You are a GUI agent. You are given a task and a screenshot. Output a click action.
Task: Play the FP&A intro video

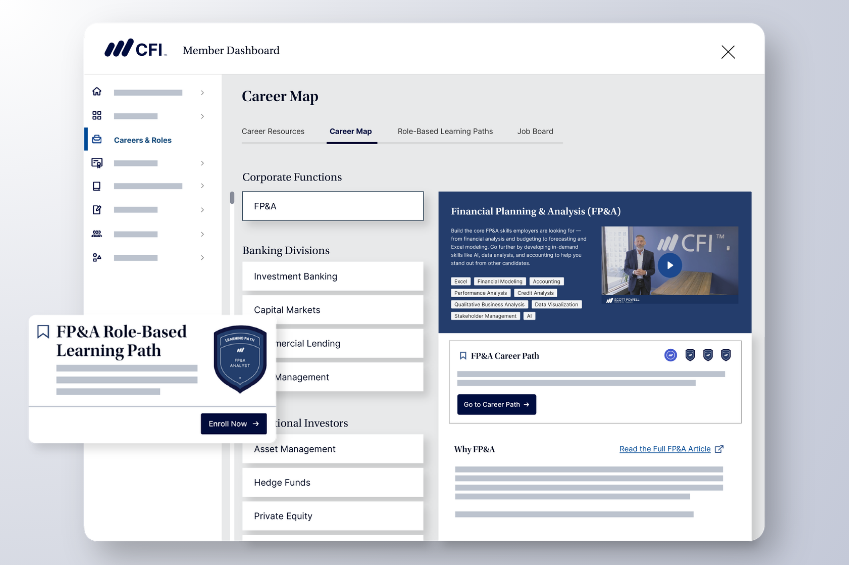pos(670,265)
